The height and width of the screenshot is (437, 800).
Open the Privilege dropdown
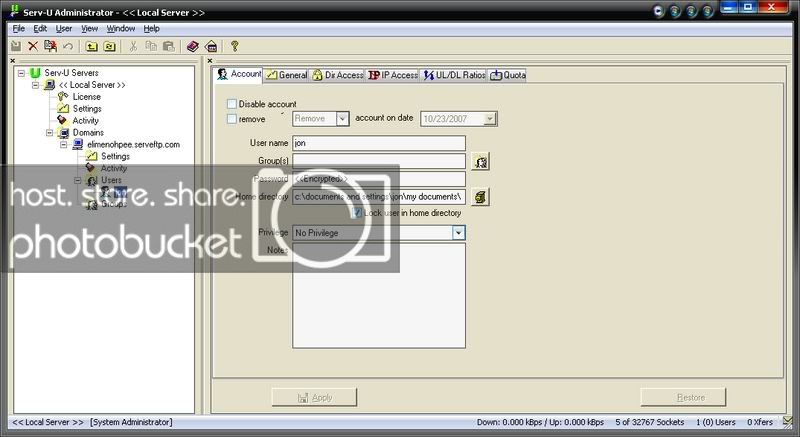458,233
